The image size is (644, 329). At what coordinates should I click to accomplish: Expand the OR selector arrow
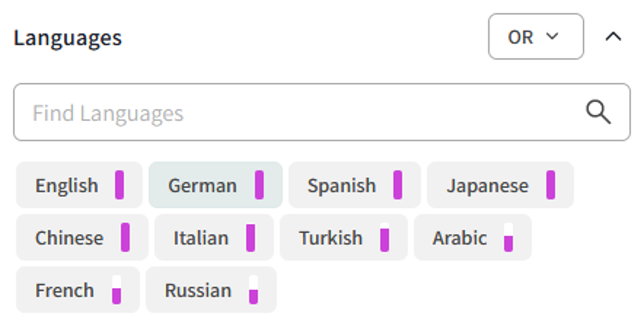tap(552, 37)
